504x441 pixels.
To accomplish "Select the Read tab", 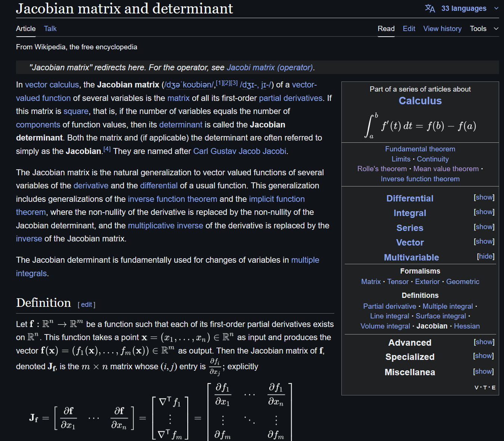I will coord(386,28).
